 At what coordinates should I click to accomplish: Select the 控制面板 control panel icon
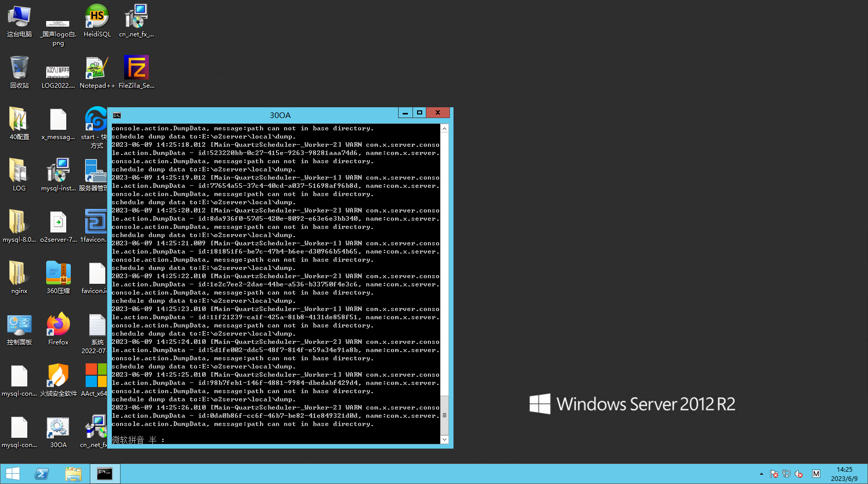pos(19,329)
